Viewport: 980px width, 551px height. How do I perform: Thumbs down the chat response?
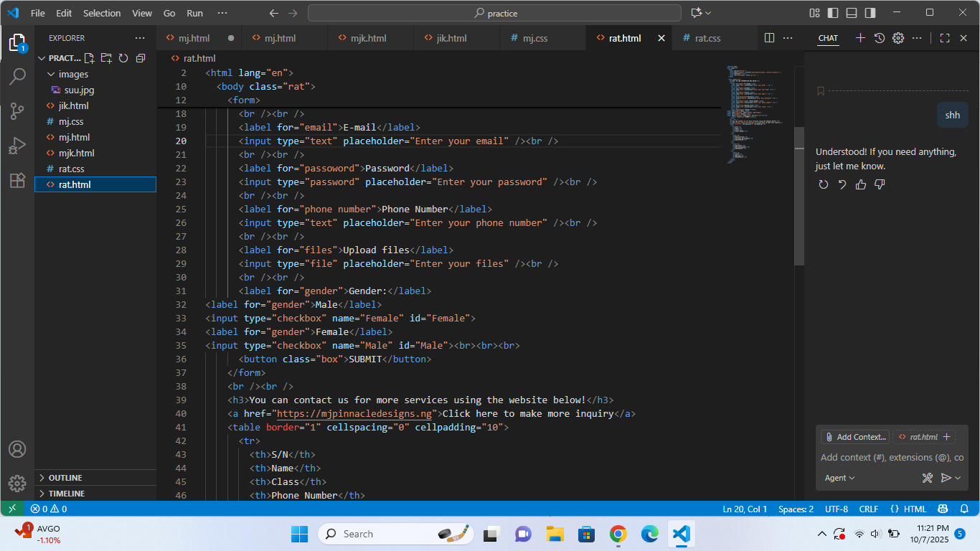(x=880, y=184)
